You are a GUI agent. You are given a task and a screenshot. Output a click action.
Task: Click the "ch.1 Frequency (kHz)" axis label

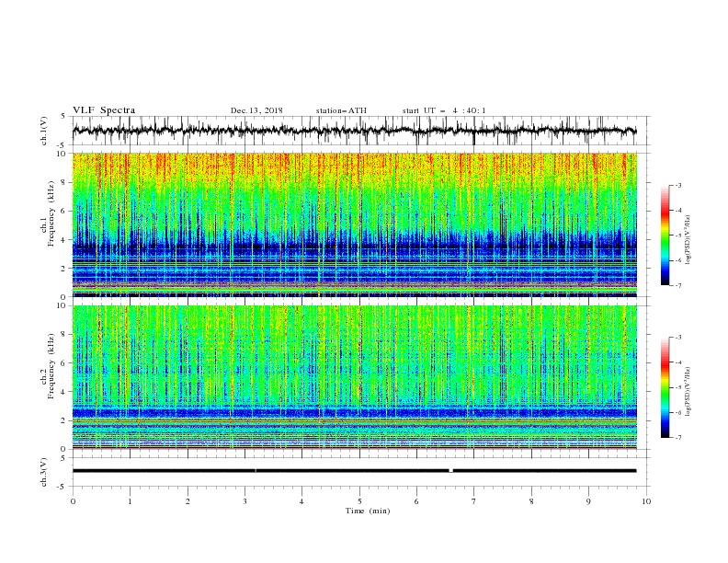[x=49, y=214]
